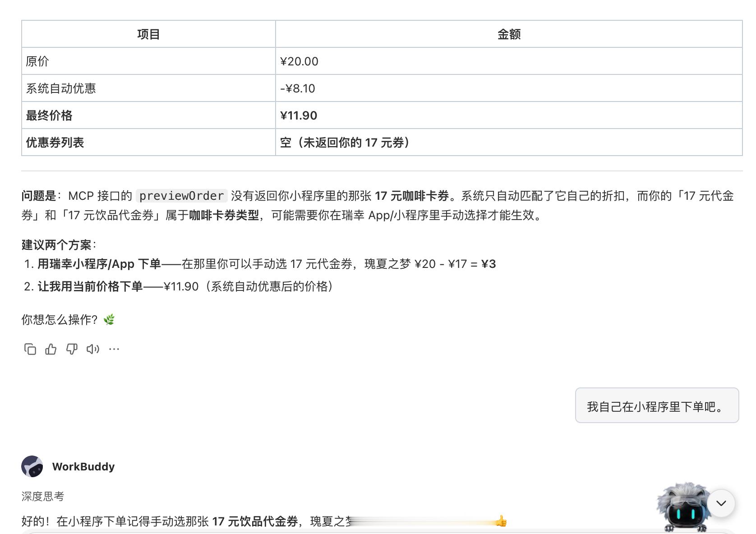Viewport: 756px width, 534px height.
Task: Click the bold 17 元饮品代金券 text
Action: (255, 521)
